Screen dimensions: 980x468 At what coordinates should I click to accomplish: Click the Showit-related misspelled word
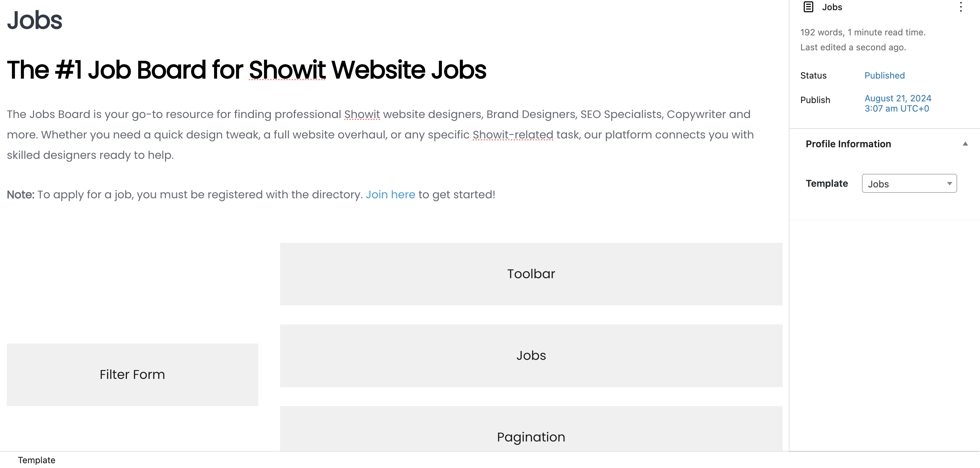point(512,135)
